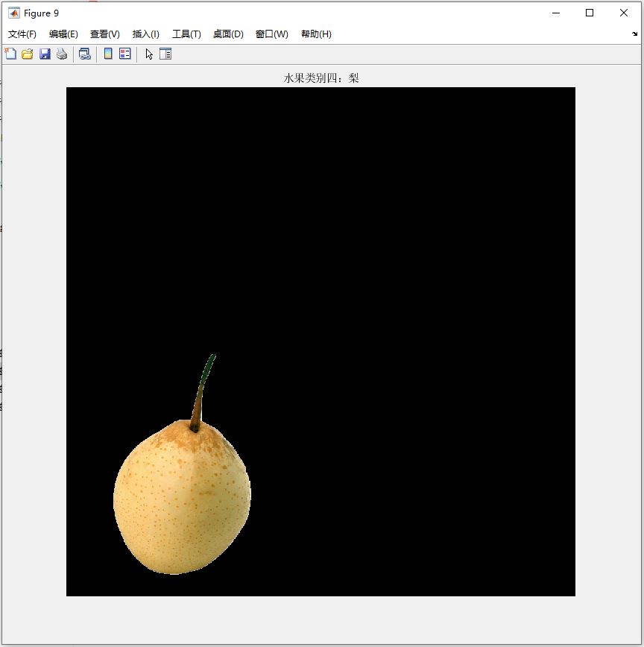Click the axes title 水果类别四：梨
The width and height of the screenshot is (644, 647).
point(321,78)
